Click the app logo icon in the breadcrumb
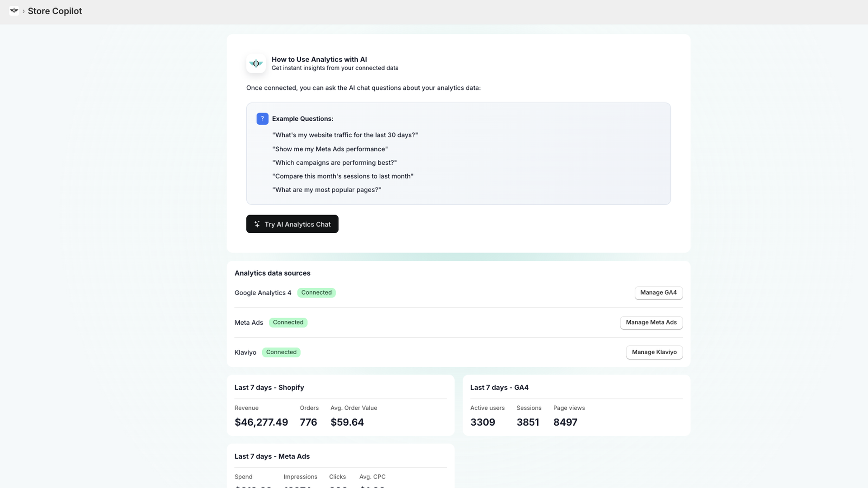The height and width of the screenshot is (488, 868). (x=14, y=11)
